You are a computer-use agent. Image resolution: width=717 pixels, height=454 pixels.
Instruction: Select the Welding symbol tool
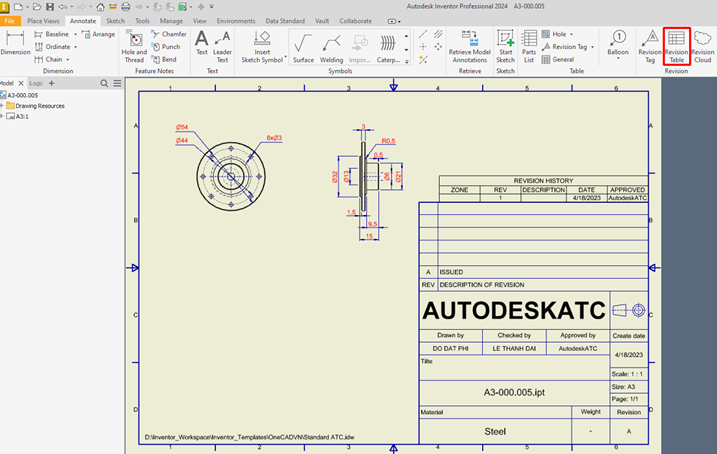tap(331, 48)
